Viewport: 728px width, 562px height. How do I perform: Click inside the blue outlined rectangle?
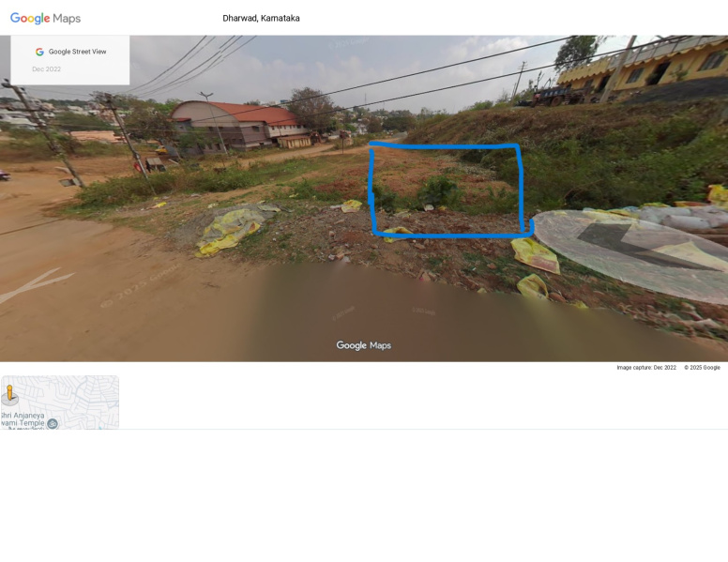446,190
